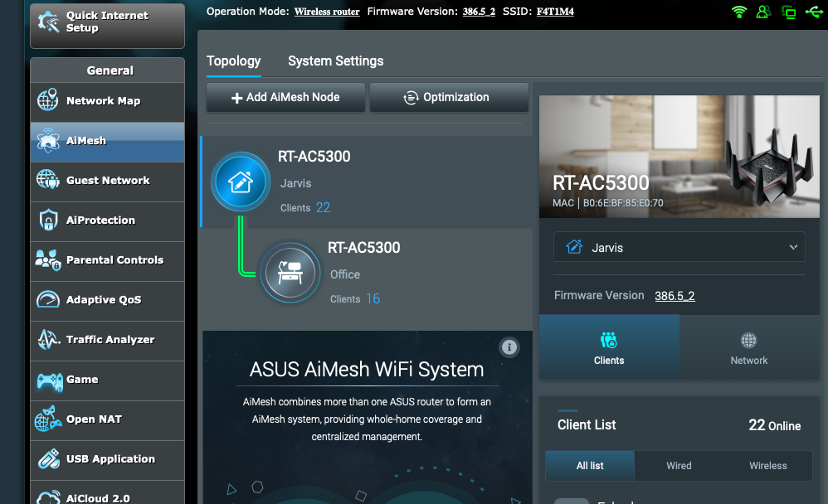Filter client list to Wired

679,466
